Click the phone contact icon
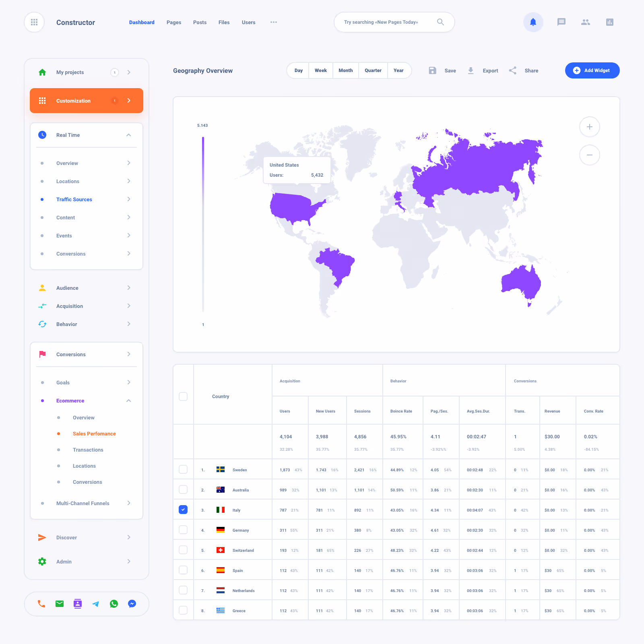Viewport: 644px width, 644px height. (41, 603)
